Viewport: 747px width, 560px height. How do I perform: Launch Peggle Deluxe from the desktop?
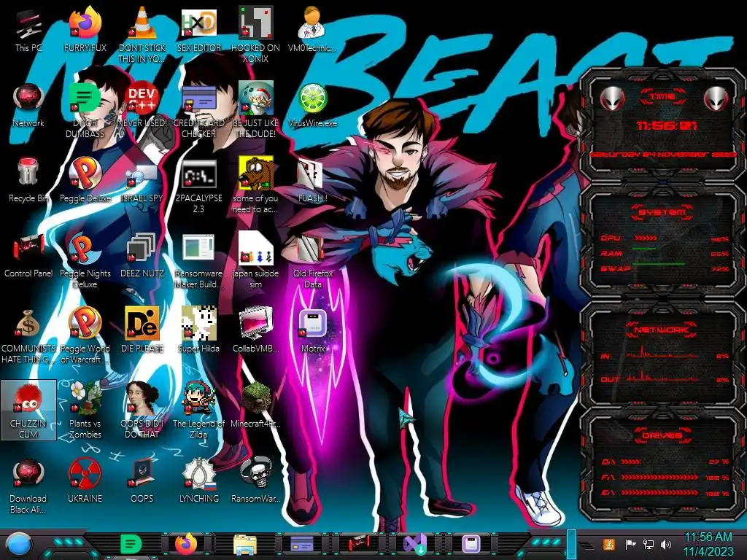(x=85, y=181)
